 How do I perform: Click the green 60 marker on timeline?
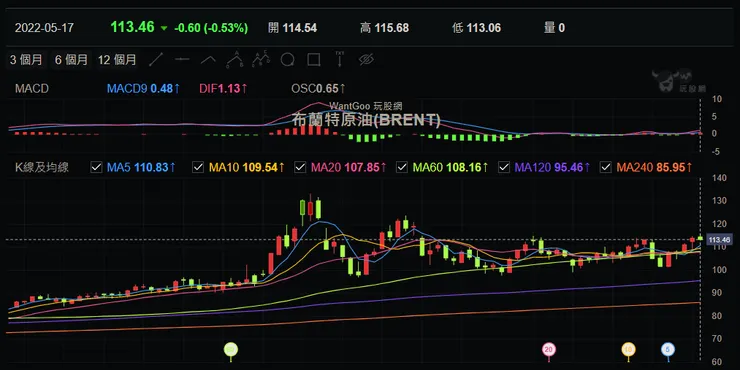(x=231, y=350)
